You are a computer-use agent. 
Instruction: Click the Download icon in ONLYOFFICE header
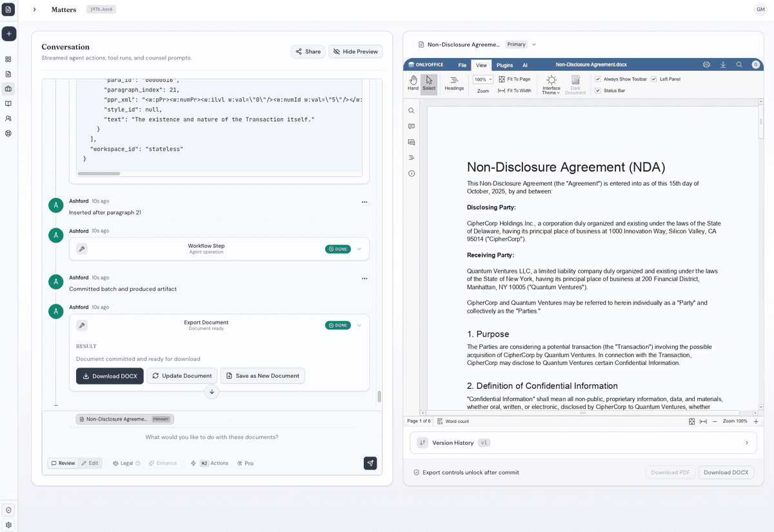click(724, 64)
